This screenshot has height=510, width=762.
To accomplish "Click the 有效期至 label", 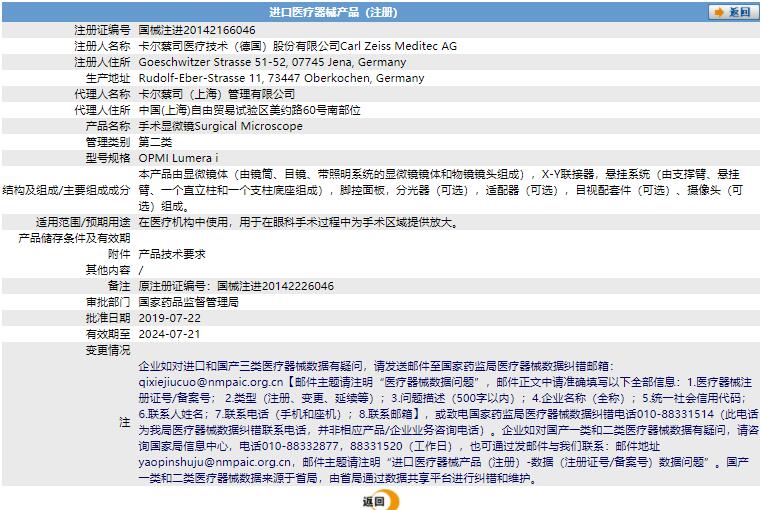I will 108,334.
